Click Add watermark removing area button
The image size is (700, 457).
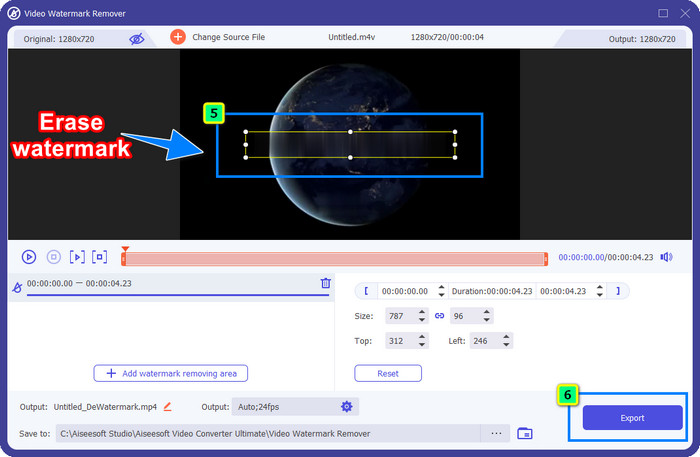171,373
